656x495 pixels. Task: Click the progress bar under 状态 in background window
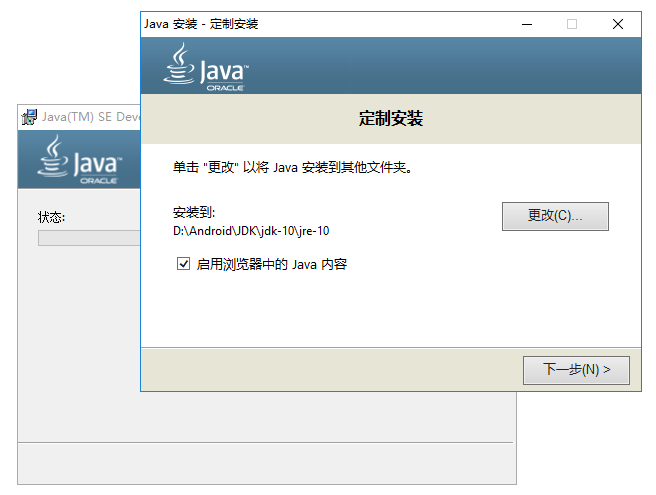coord(89,238)
